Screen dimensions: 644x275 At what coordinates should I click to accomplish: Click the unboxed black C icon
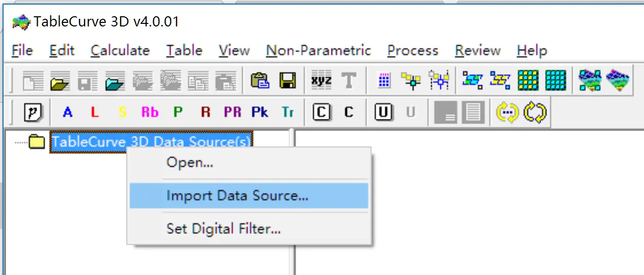[349, 112]
